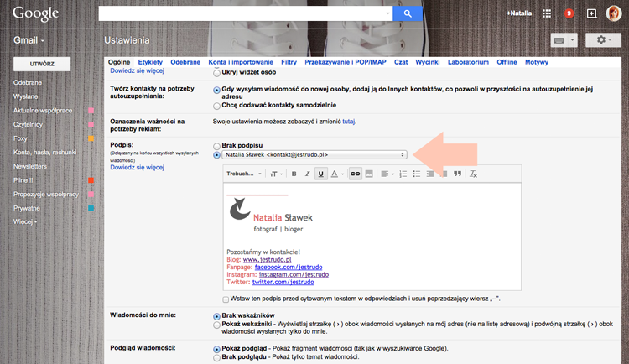The width and height of the screenshot is (629, 364).
Task: Click blue color square beside Prywatne
Action: coord(91,208)
